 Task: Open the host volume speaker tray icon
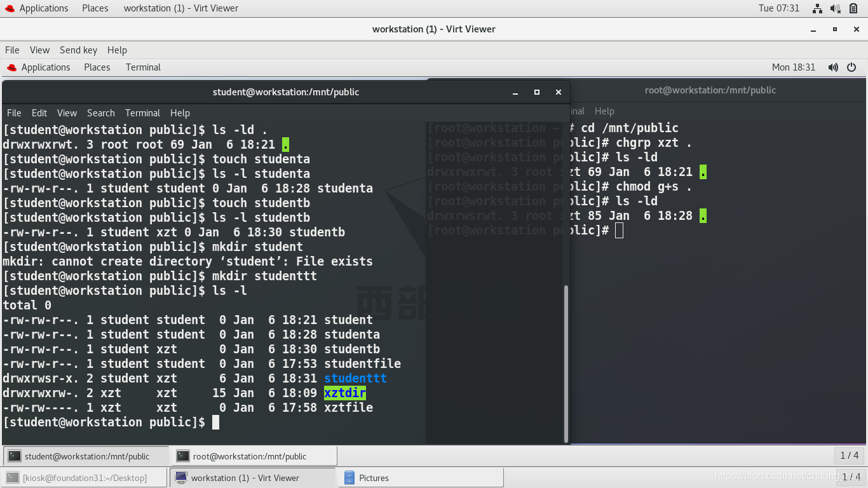[x=836, y=8]
